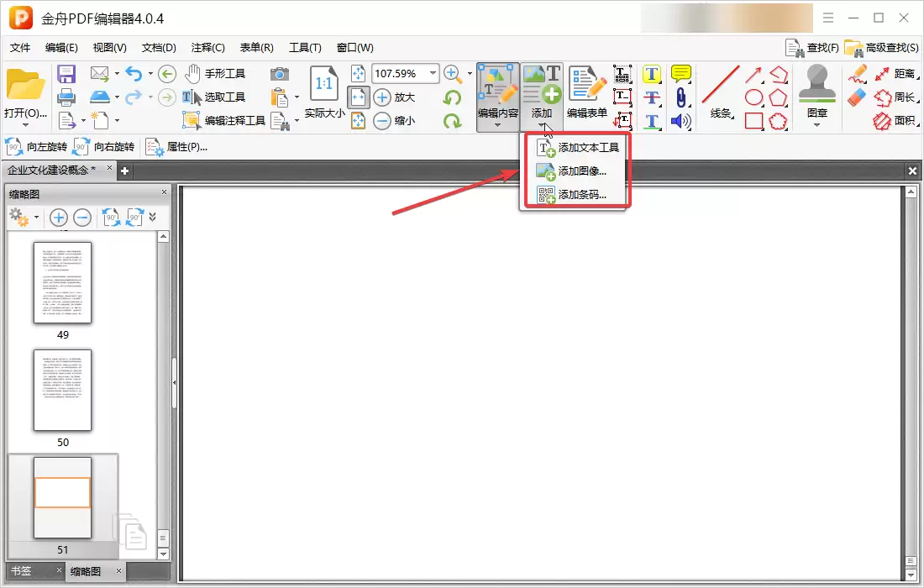The height and width of the screenshot is (588, 924).
Task: Click the Save floppy disk icon
Action: (66, 74)
